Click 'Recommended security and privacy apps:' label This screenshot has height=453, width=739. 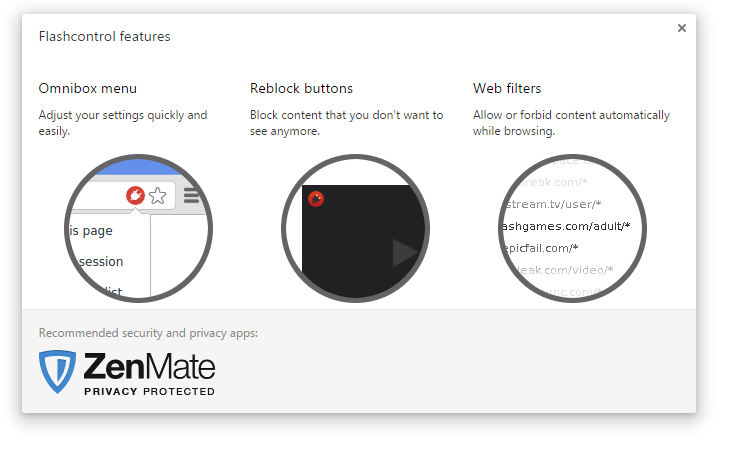click(x=148, y=333)
